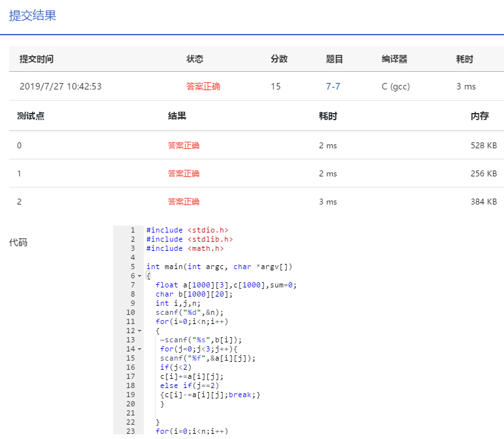Click the int main declaration line
Viewport: 504px width, 439px height.
click(219, 267)
